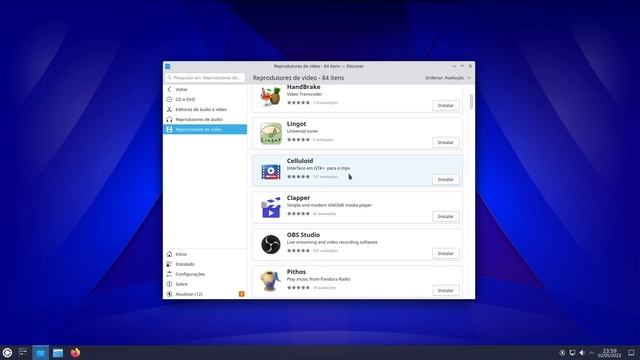Click the HandBrake app icon

(x=271, y=96)
